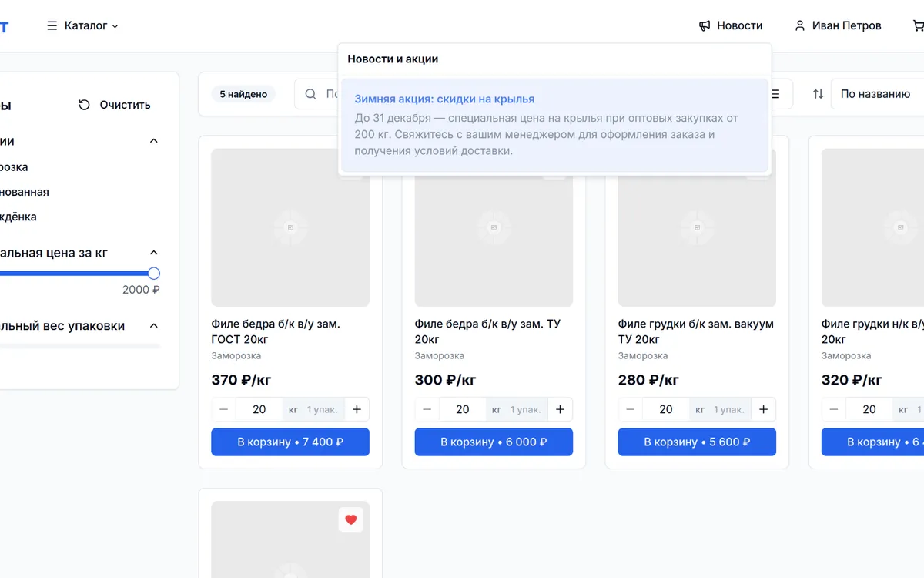
Task: Open the Иван Петров account menu
Action: [838, 25]
